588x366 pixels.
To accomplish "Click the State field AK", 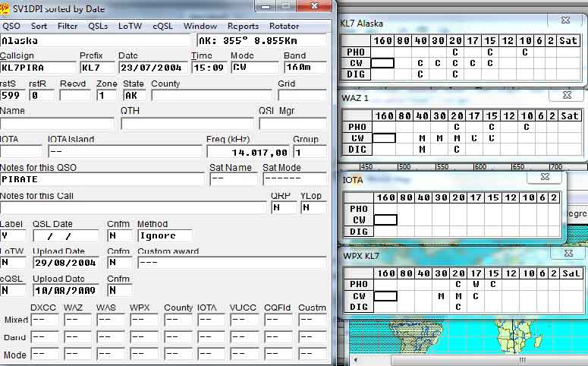I will coord(134,96).
